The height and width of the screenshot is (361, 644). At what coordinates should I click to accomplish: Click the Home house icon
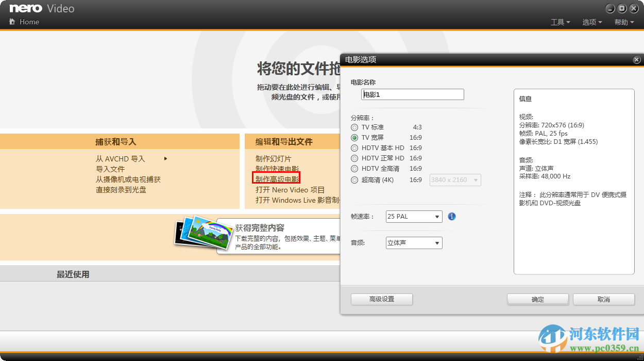12,22
